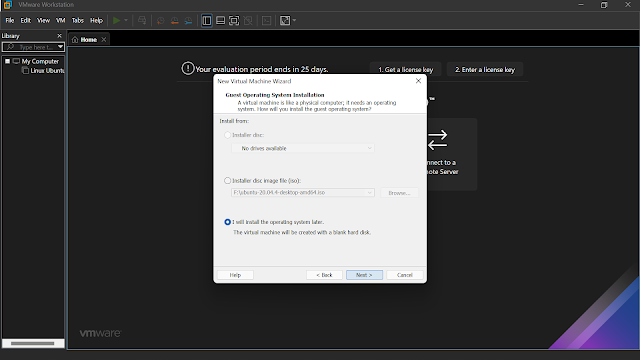The height and width of the screenshot is (360, 640).
Task: Click Enter a license key button
Action: [485, 69]
